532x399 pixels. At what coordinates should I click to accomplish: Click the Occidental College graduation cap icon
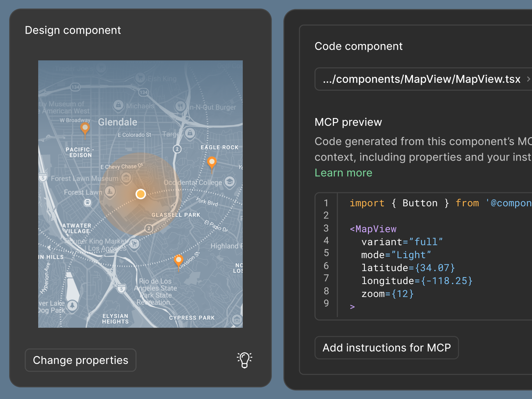(x=230, y=181)
